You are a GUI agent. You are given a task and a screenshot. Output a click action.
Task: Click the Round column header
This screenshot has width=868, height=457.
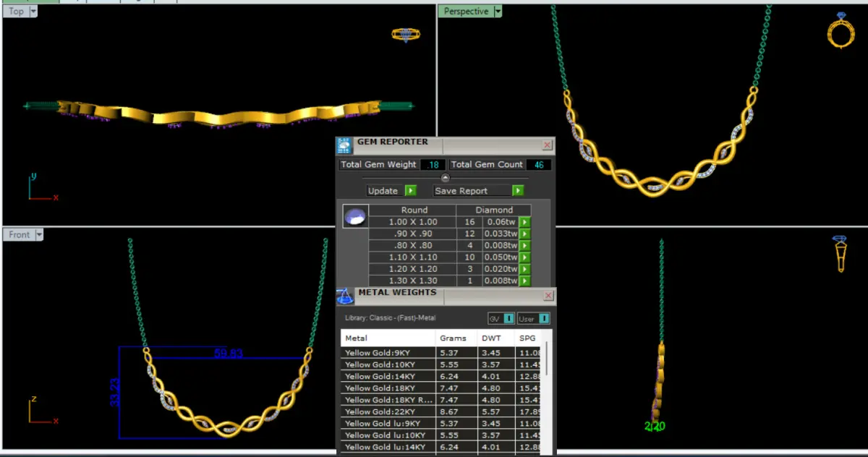(x=414, y=210)
